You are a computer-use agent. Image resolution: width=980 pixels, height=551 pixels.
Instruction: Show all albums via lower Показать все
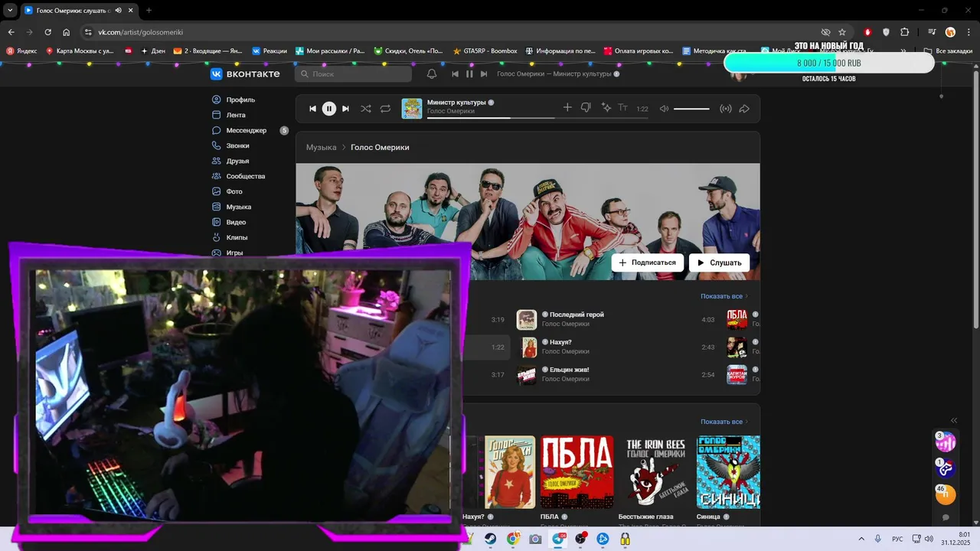pyautogui.click(x=724, y=422)
